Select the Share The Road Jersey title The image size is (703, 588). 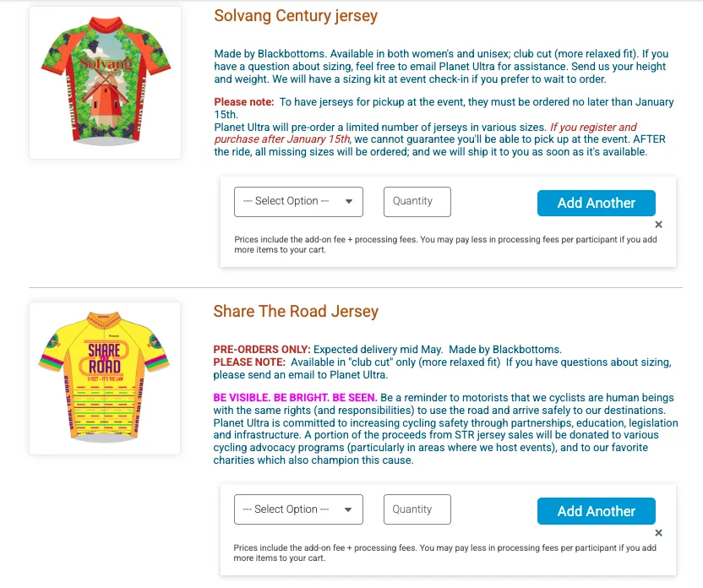tap(296, 312)
